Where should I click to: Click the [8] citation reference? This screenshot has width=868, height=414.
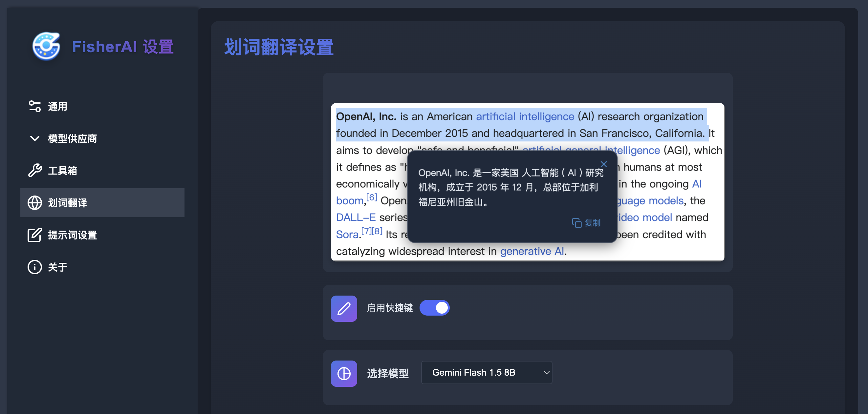(377, 231)
